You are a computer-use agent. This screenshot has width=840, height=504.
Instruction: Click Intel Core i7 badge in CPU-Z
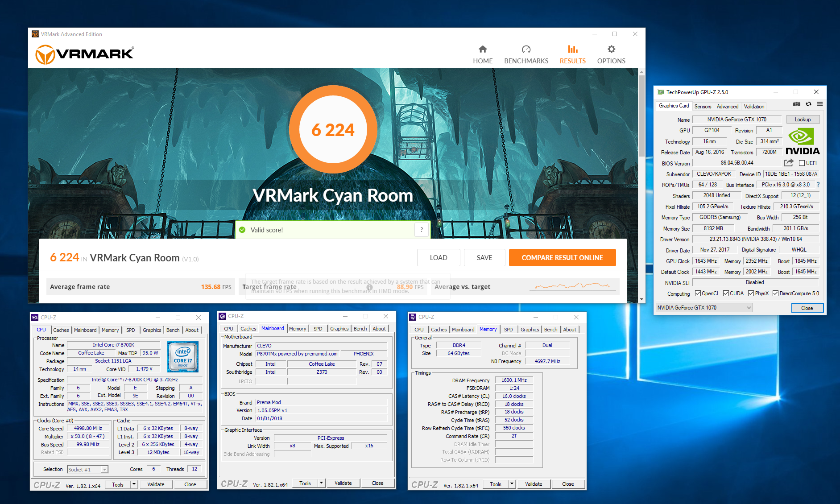pos(183,357)
